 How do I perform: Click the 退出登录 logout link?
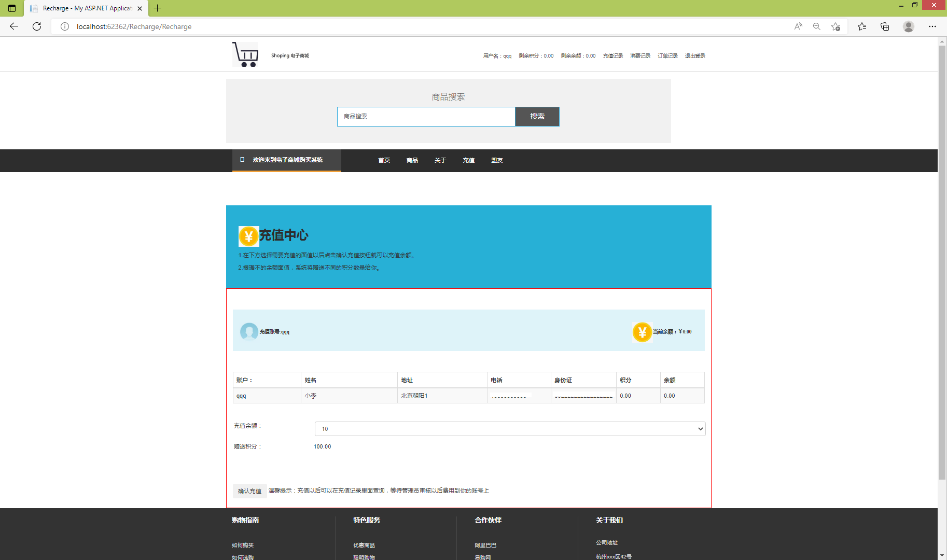click(694, 55)
